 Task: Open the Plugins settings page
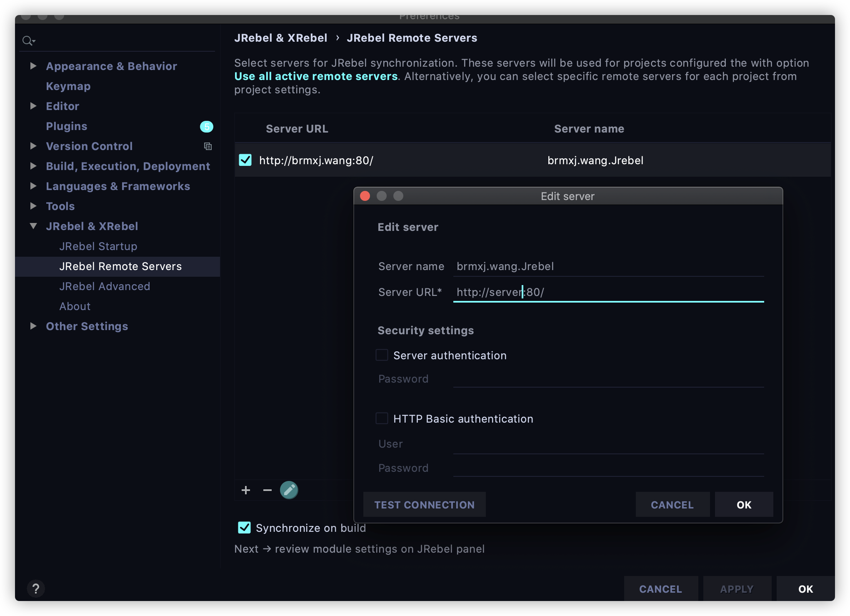67,126
